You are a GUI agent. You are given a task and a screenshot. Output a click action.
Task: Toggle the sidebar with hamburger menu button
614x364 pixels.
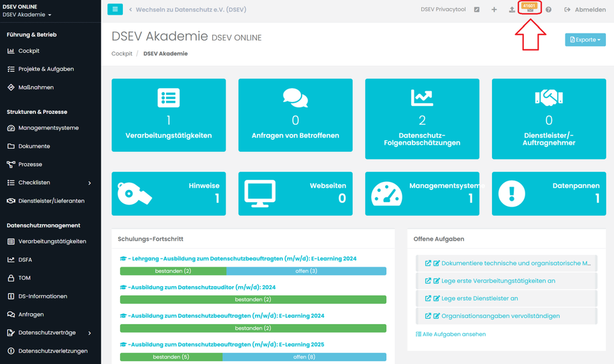pyautogui.click(x=115, y=9)
